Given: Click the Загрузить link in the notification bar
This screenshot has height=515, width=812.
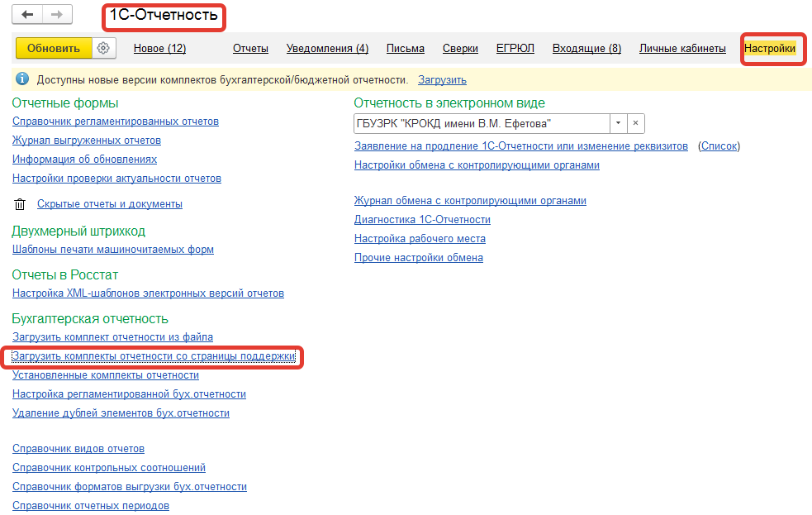Looking at the screenshot, I should [x=442, y=80].
